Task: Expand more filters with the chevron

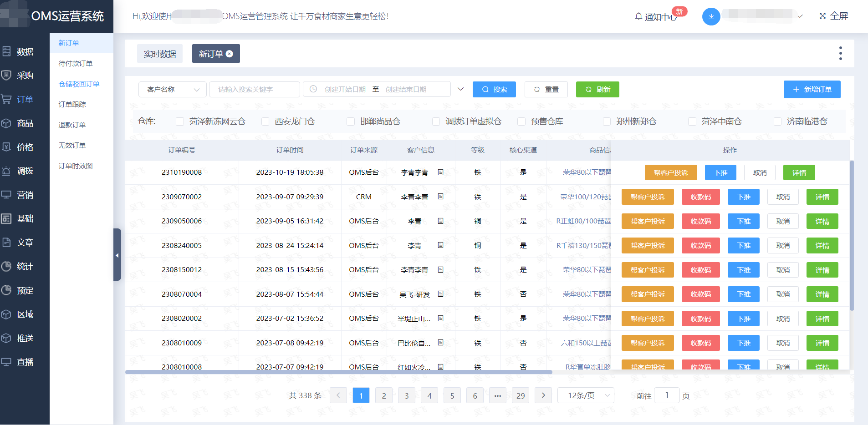Action: click(460, 89)
